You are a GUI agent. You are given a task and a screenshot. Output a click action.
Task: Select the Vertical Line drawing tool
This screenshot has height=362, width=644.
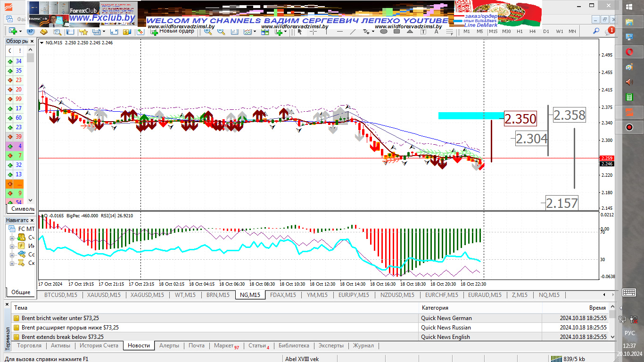tap(327, 32)
